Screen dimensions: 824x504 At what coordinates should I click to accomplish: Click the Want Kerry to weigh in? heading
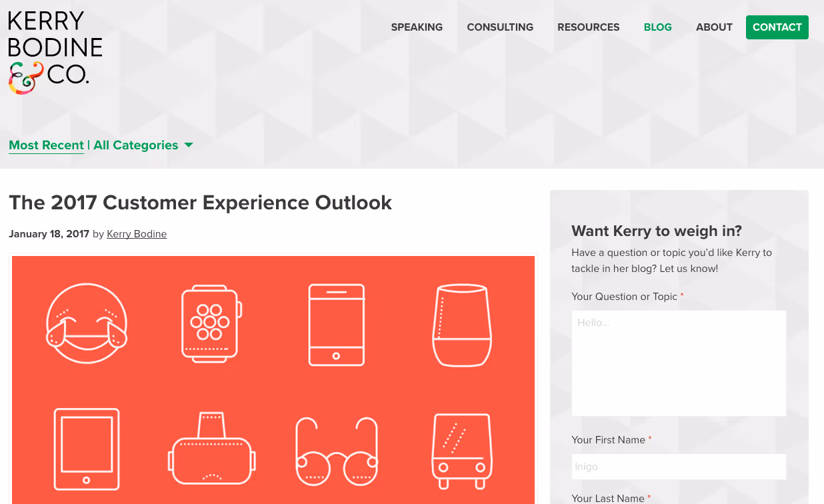[657, 231]
